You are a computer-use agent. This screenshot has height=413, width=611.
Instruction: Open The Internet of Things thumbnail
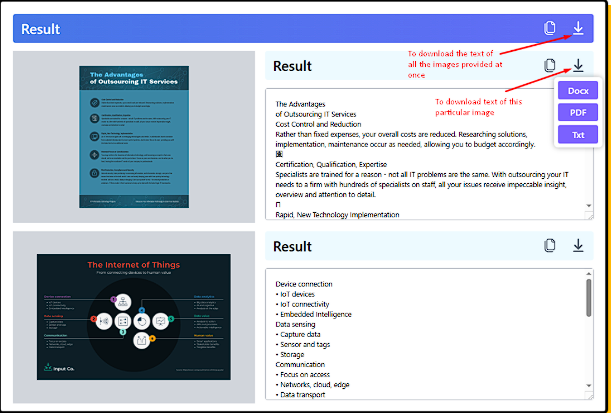(x=134, y=317)
